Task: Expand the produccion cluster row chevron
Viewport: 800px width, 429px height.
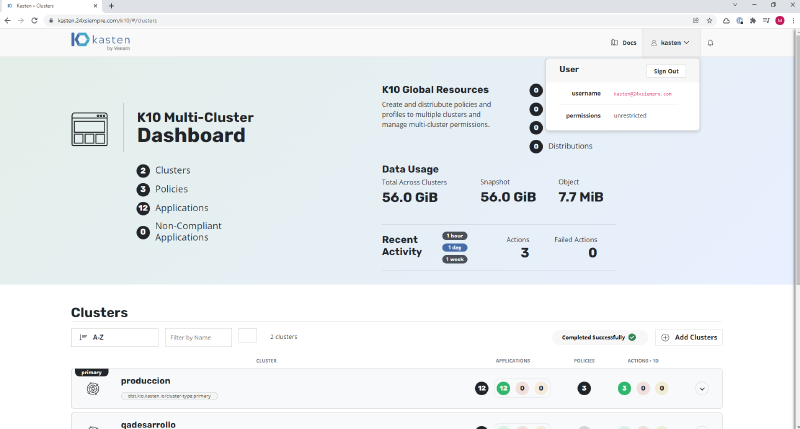Action: tap(702, 389)
